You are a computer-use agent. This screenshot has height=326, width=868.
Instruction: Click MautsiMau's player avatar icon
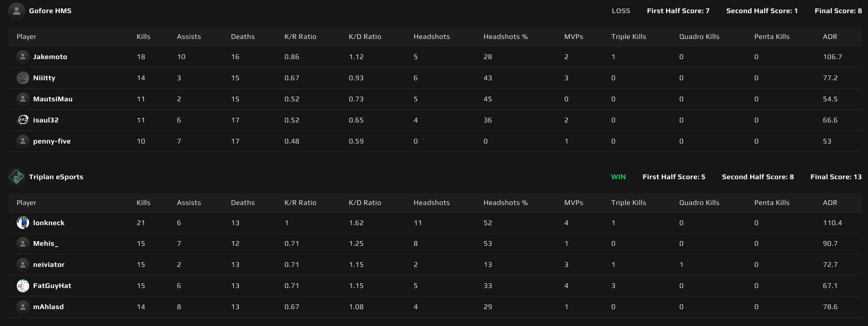point(22,99)
